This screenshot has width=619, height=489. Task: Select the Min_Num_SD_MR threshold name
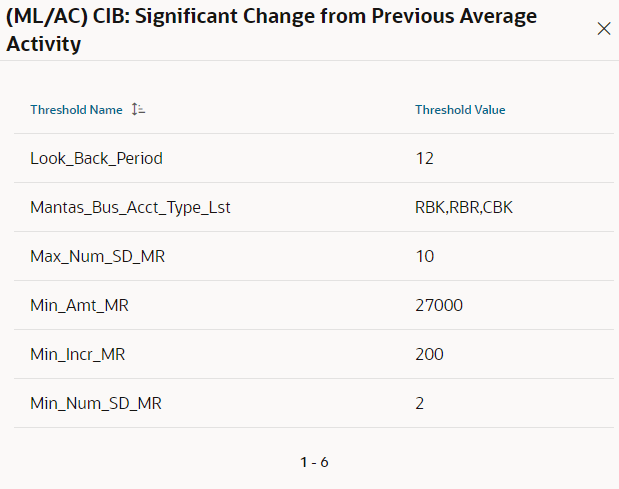[x=96, y=403]
